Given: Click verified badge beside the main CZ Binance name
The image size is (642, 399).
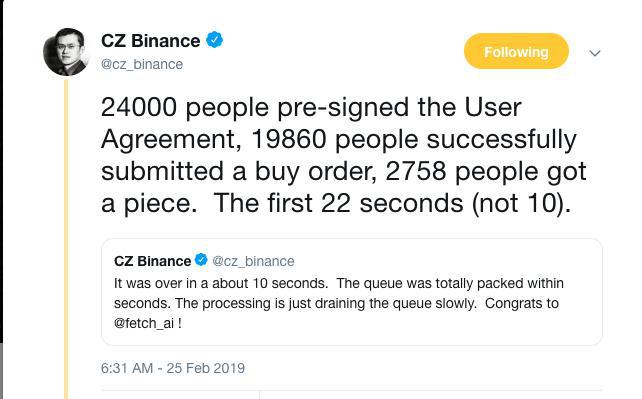Looking at the screenshot, I should [x=214, y=40].
